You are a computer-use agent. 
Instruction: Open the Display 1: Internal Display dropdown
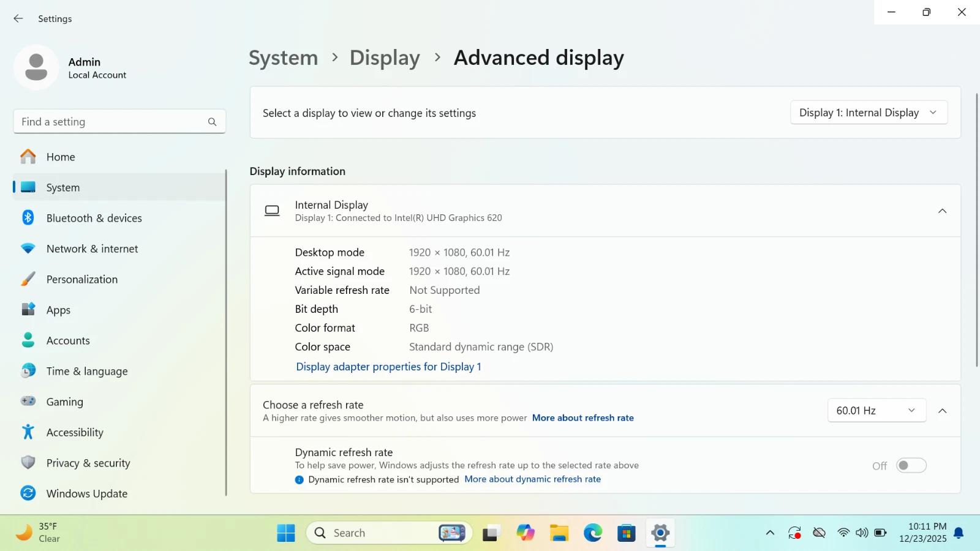tap(869, 113)
